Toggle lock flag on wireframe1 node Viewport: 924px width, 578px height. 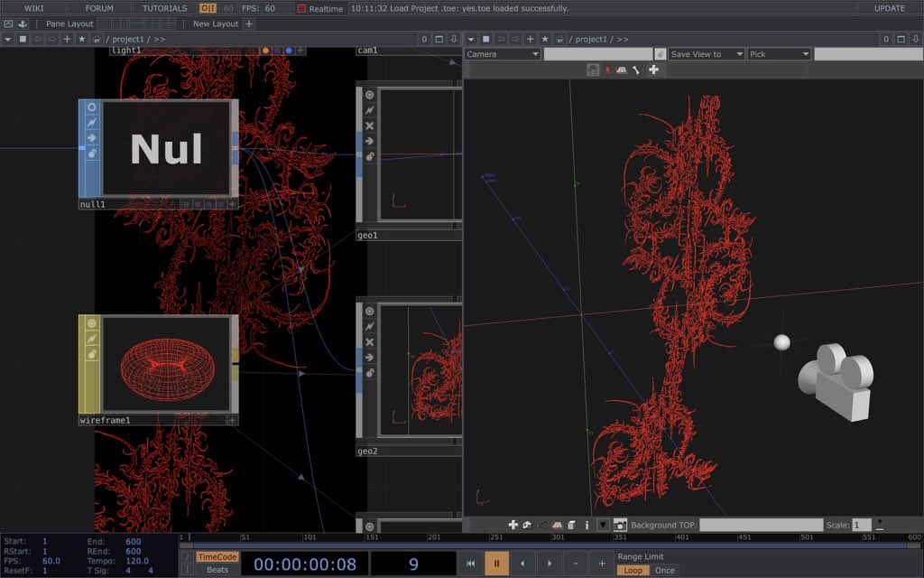click(x=92, y=354)
